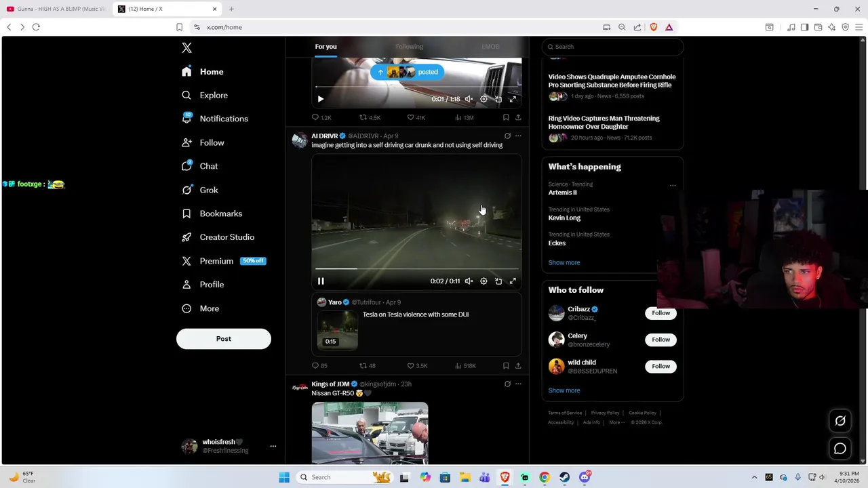The height and width of the screenshot is (488, 868).
Task: Open a new browser tab
Action: [231, 9]
